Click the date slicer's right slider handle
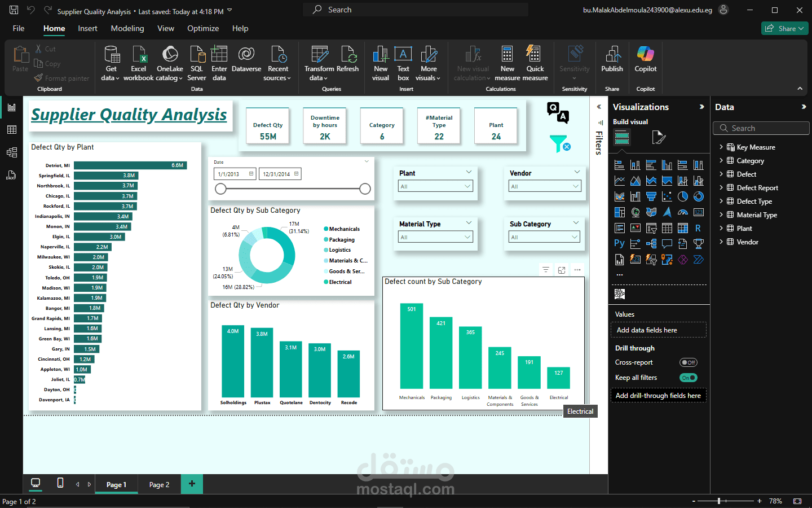812x508 pixels. pos(365,189)
